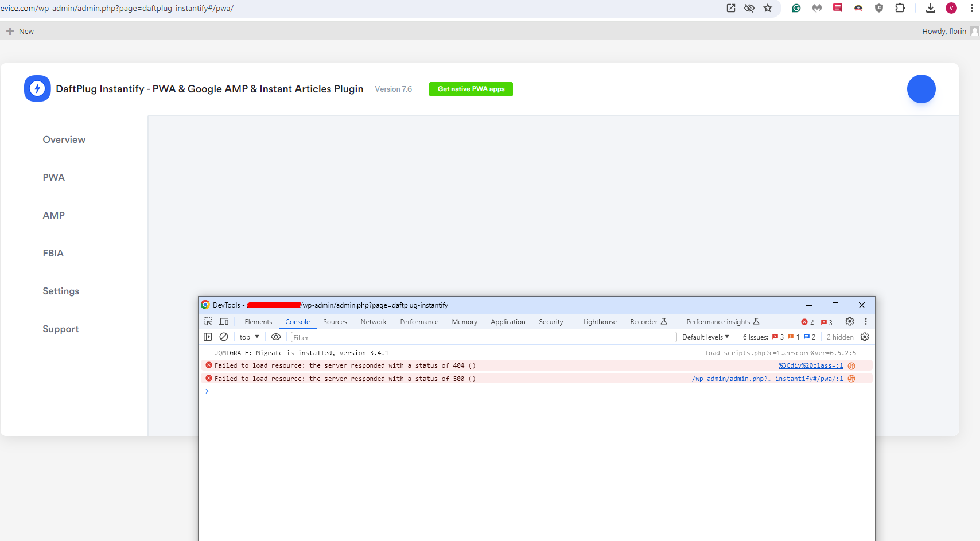Viewport: 980px width, 541px height.
Task: Click the browser address bar URL
Action: click(117, 8)
